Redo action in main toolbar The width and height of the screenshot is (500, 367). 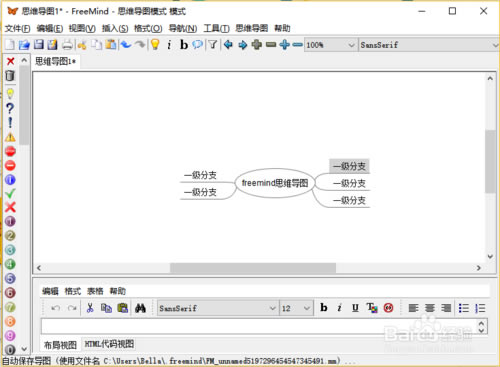pyautogui.click(x=140, y=45)
